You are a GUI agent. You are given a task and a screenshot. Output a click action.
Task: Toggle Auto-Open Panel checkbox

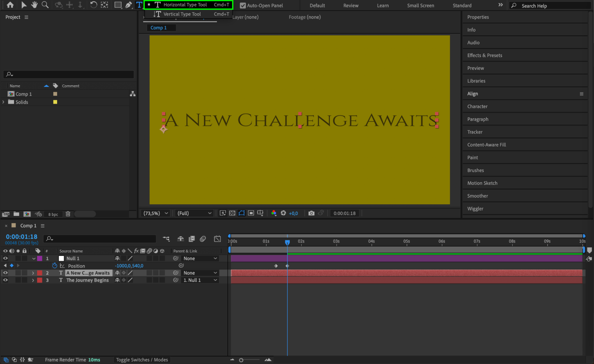point(243,5)
